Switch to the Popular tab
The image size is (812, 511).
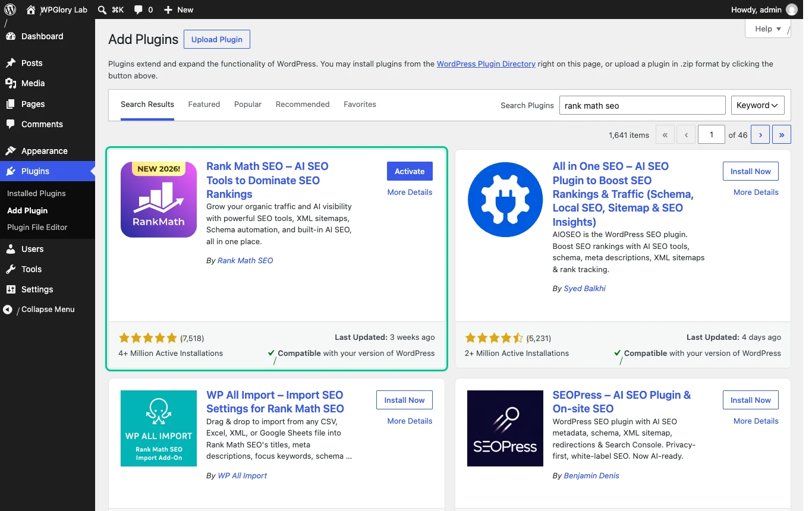pyautogui.click(x=248, y=105)
